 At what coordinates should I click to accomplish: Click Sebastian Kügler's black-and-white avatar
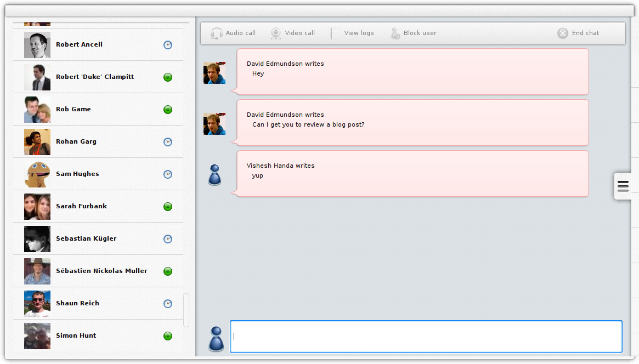click(37, 239)
